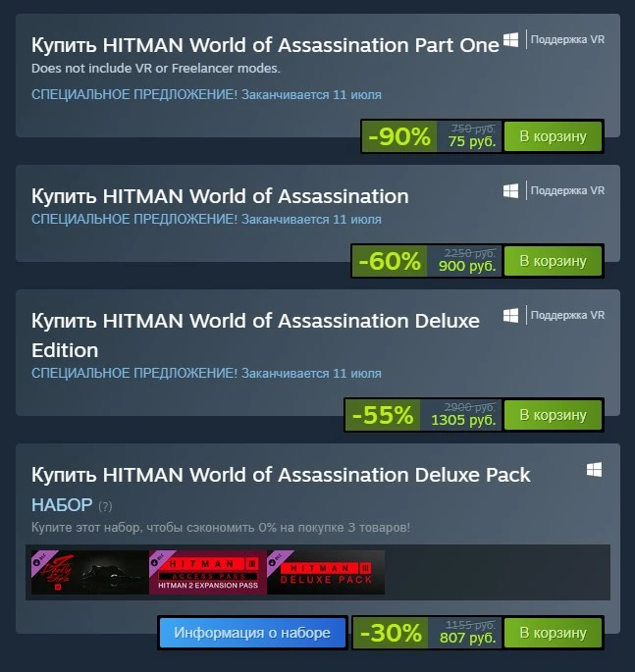
Task: Click the (?) help next to НАБОР
Action: pyautogui.click(x=105, y=506)
